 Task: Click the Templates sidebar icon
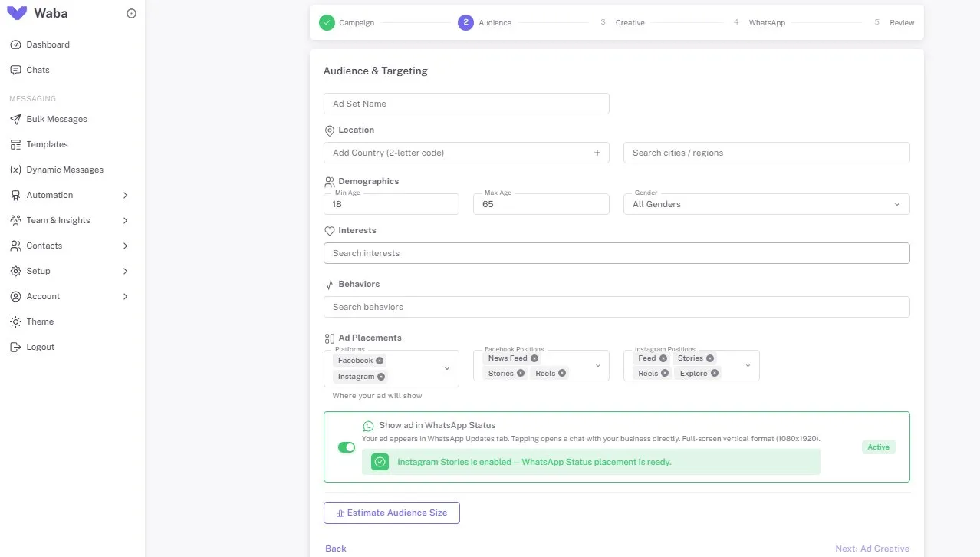click(x=15, y=144)
